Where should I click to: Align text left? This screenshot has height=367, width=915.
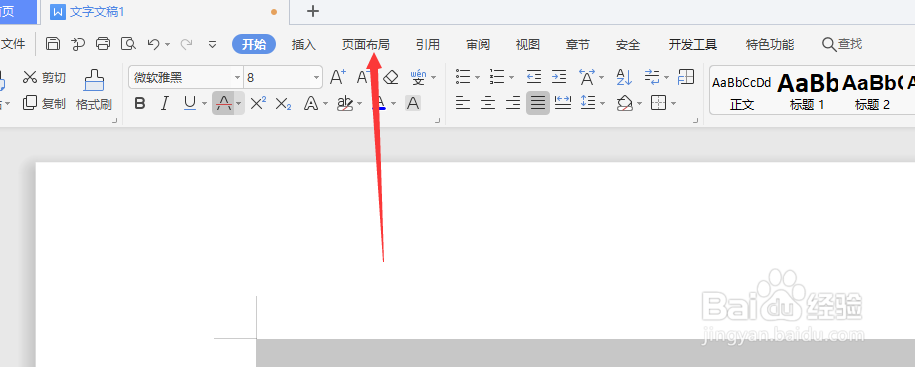click(x=463, y=103)
